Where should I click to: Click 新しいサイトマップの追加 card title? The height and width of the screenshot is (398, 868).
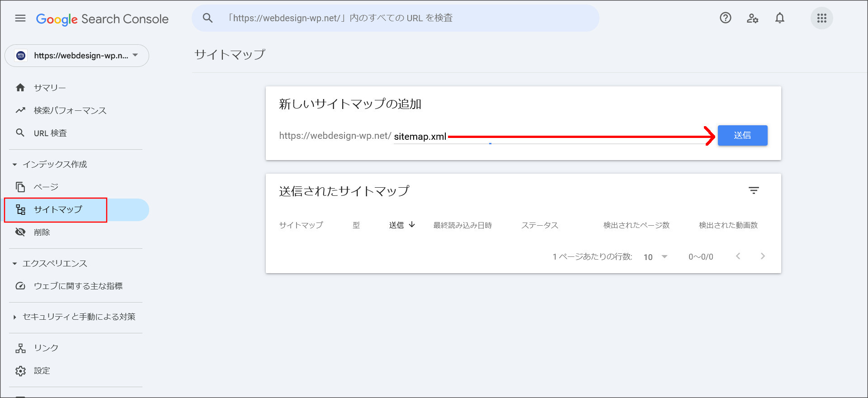click(350, 104)
